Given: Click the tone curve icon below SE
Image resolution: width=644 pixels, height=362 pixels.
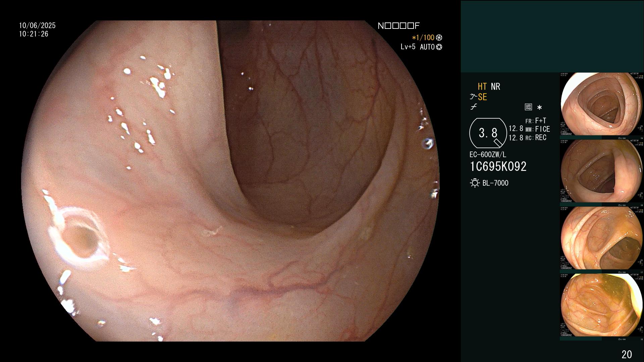Looking at the screenshot, I should 474,107.
